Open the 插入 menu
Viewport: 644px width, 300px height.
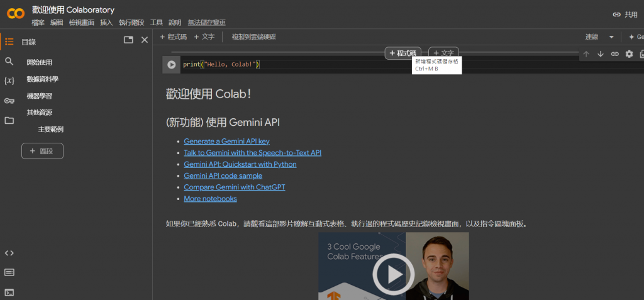pyautogui.click(x=106, y=23)
